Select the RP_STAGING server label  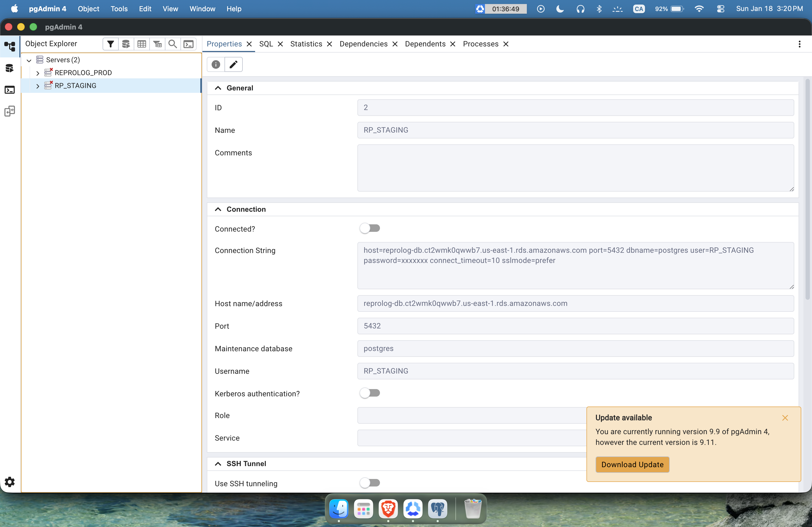tap(75, 86)
